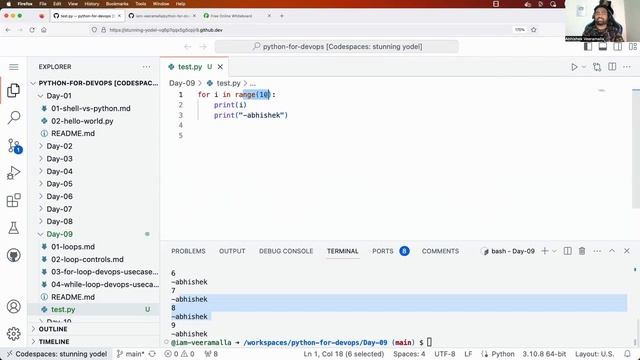This screenshot has height=360, width=640.
Task: Split the terminal panel
Action: tap(567, 251)
